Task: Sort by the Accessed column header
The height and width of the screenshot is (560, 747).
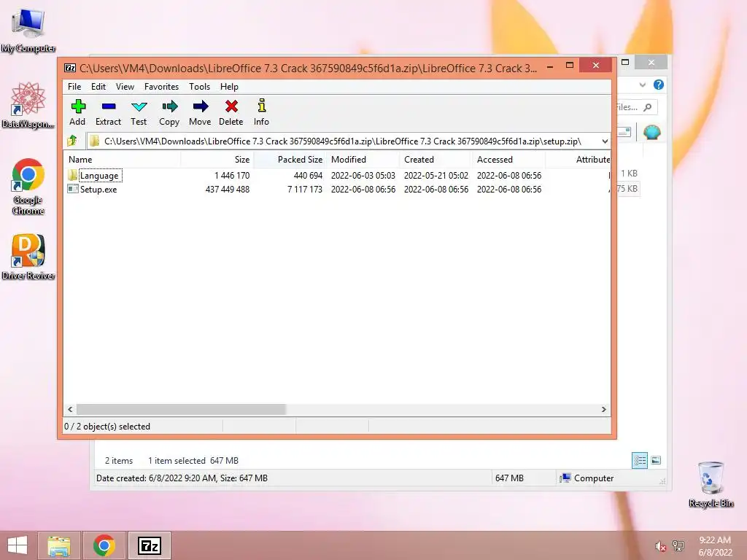Action: [508, 160]
